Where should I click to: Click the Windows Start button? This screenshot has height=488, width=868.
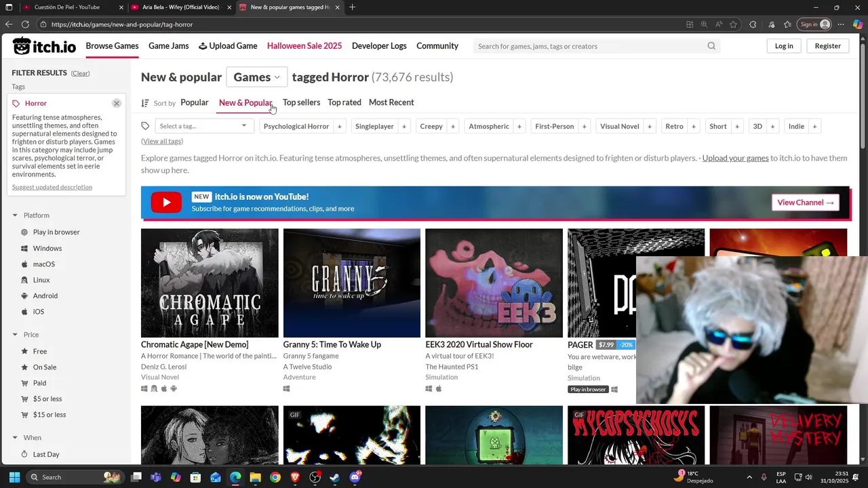tap(14, 477)
